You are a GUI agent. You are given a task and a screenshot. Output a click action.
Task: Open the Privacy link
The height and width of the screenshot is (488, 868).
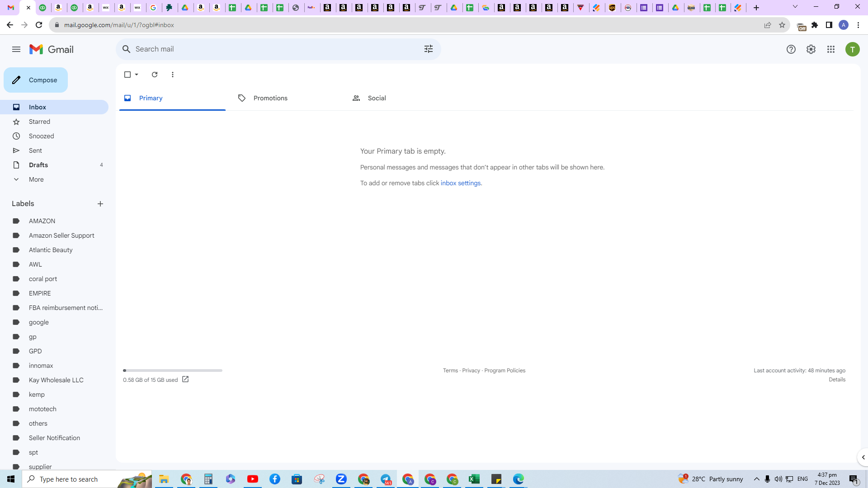(x=471, y=371)
